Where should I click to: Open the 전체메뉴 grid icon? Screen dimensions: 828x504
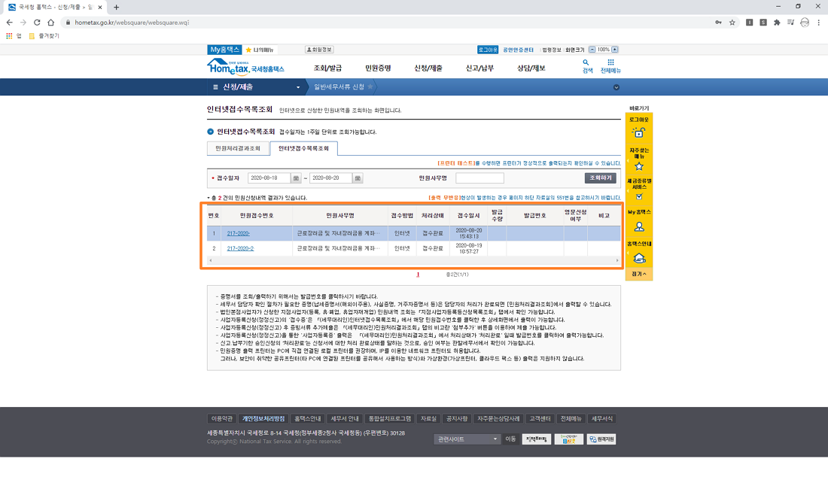click(x=610, y=66)
